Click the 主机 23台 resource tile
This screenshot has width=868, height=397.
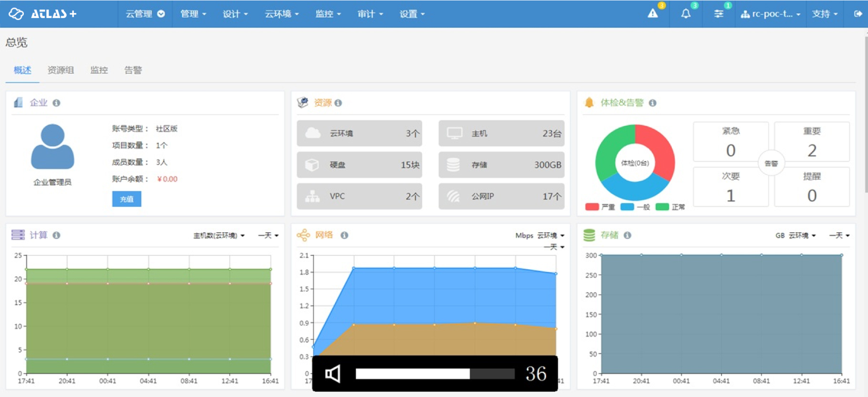501,133
